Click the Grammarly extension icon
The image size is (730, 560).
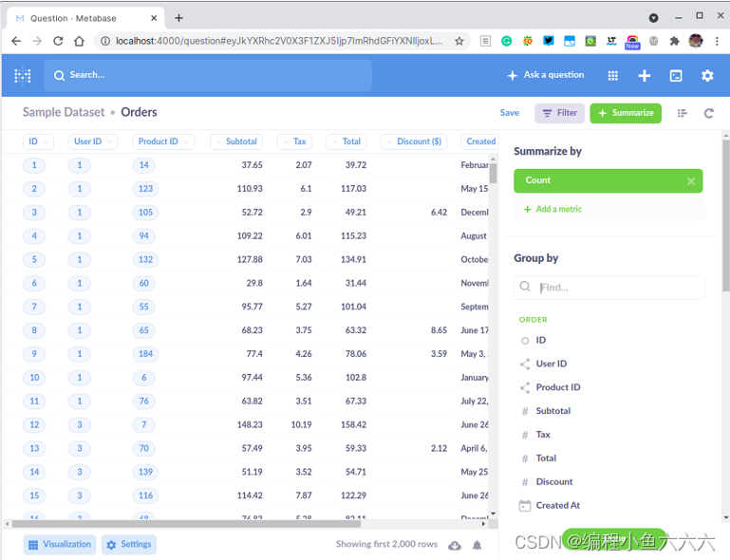(507, 41)
